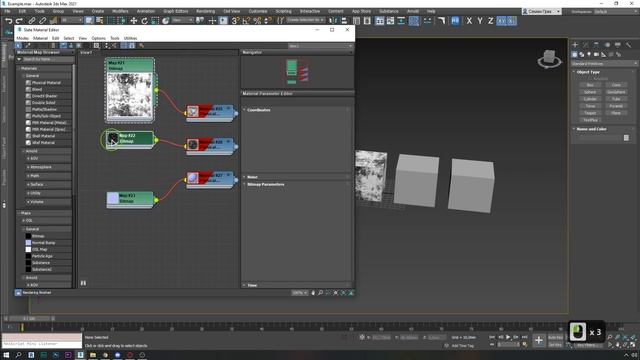
Task: Activate the Select Object tool
Action: (89, 21)
